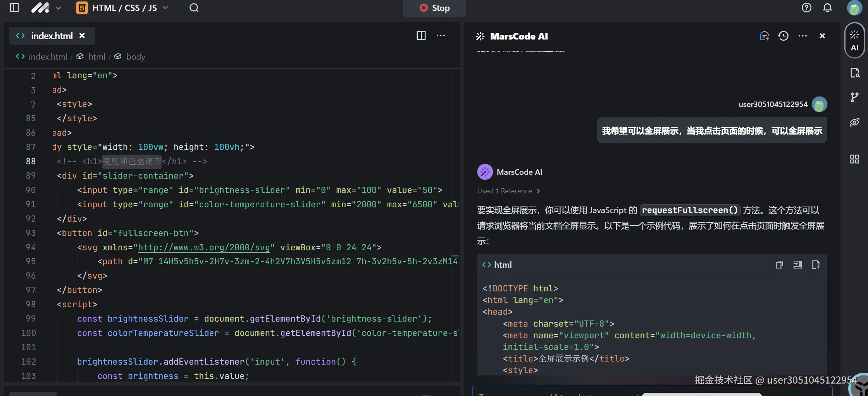Open the AI chat history

click(x=783, y=36)
